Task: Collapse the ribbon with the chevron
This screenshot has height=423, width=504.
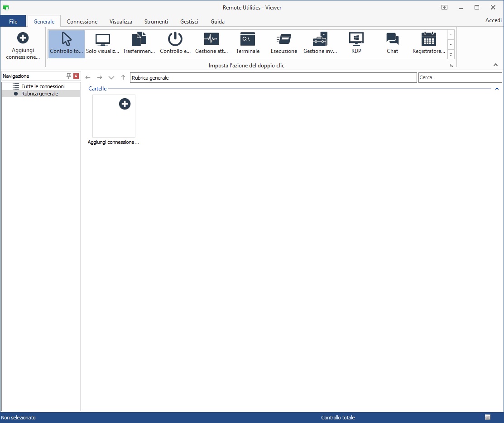Action: [x=496, y=65]
